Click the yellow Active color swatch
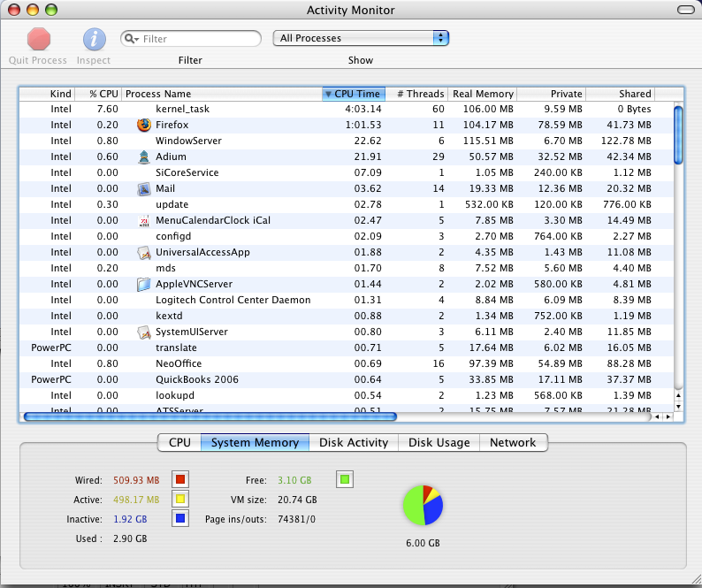Image resolution: width=702 pixels, height=588 pixels. [x=180, y=499]
